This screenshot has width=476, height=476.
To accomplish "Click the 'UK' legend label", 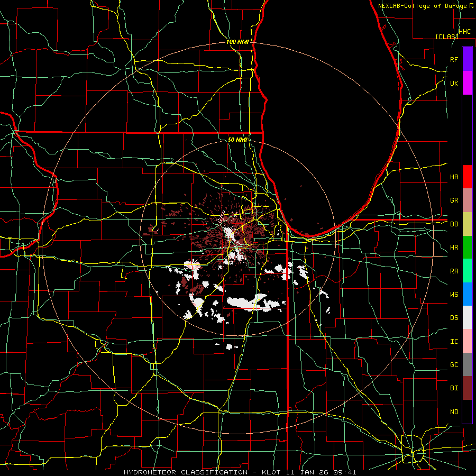I will click(454, 83).
